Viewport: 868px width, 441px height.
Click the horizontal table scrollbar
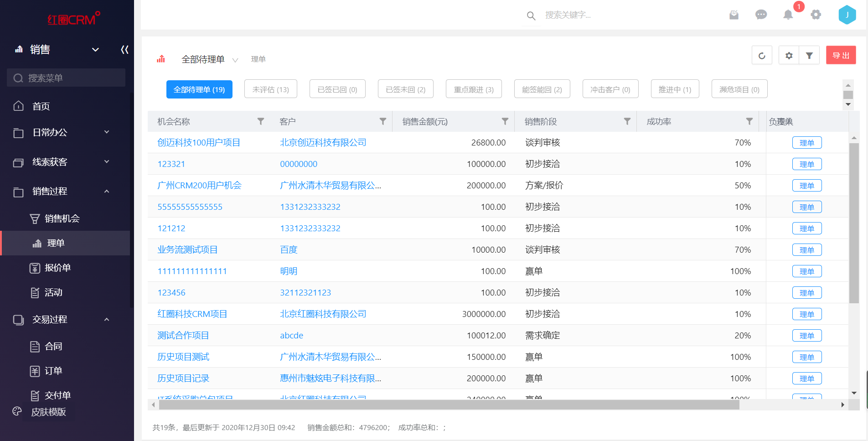(x=449, y=405)
